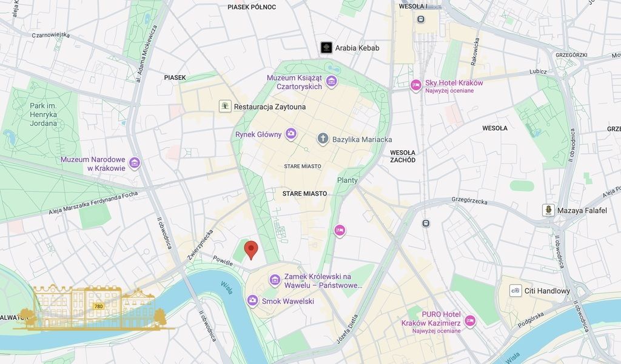Open Sky Hotel Kraków bed icon
The width and height of the screenshot is (621, 364).
[x=415, y=85]
